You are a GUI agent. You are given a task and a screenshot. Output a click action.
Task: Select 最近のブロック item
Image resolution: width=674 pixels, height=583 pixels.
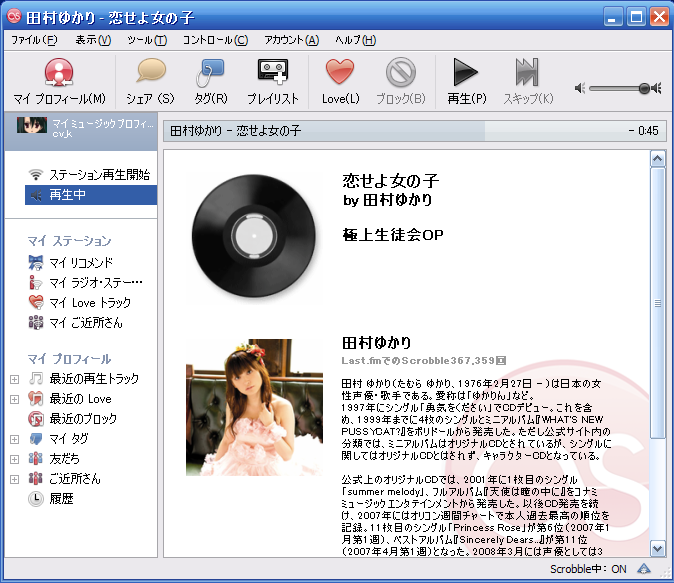pyautogui.click(x=83, y=418)
